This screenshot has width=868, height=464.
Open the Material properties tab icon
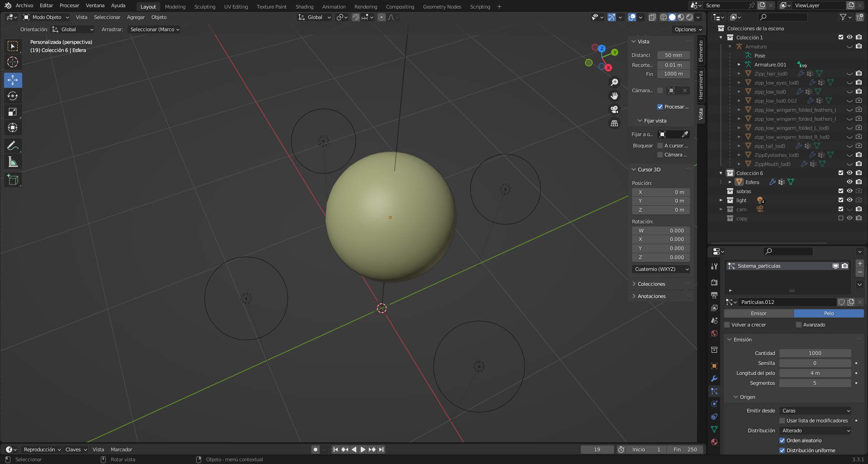(x=714, y=442)
